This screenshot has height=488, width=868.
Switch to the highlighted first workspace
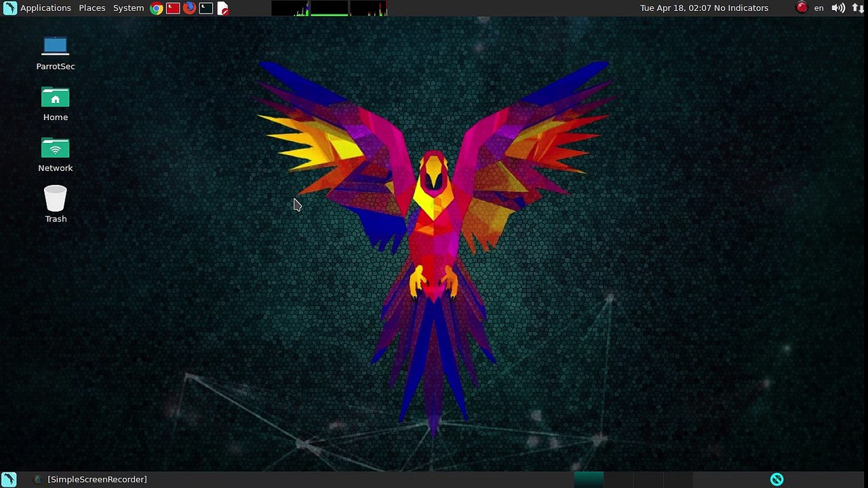(x=589, y=479)
